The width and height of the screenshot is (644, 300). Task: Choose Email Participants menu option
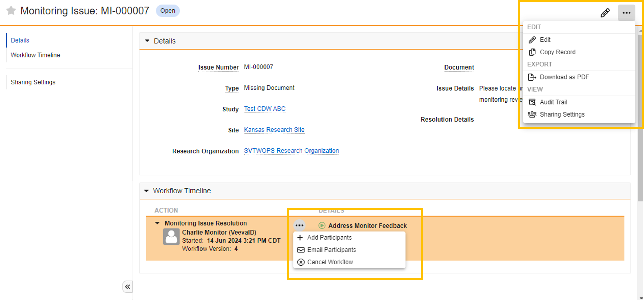pos(331,250)
